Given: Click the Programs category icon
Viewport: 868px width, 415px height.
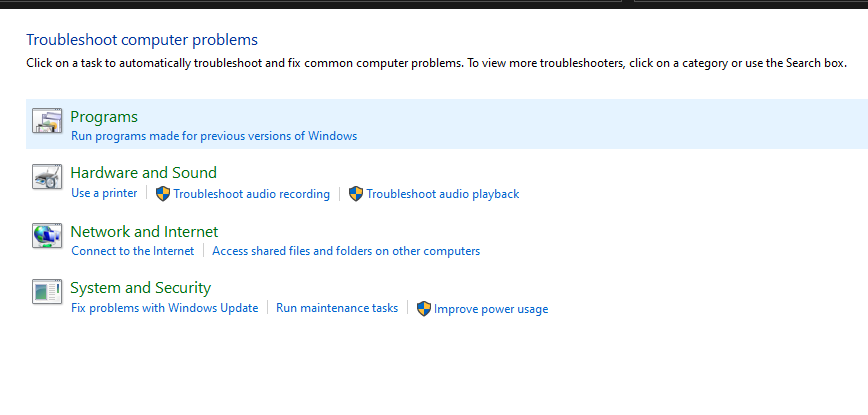Looking at the screenshot, I should click(x=47, y=122).
